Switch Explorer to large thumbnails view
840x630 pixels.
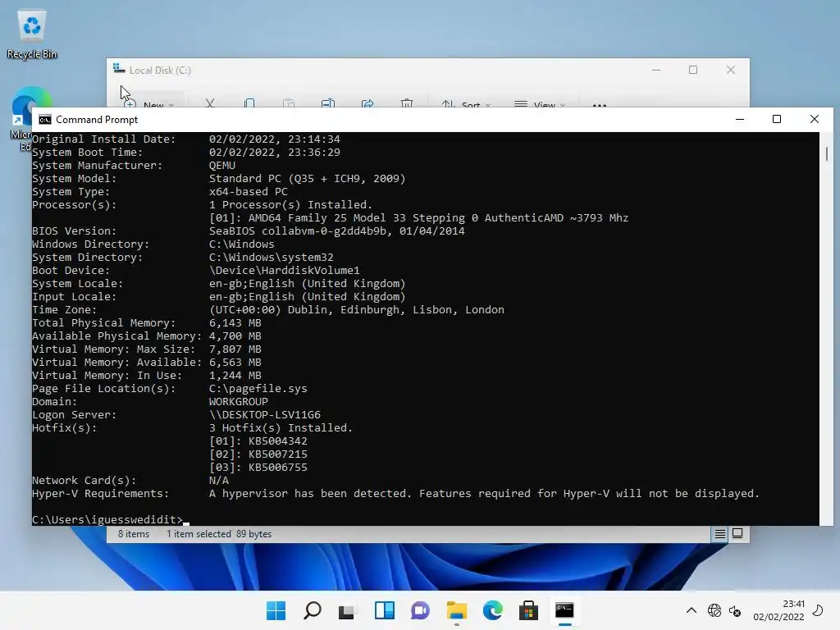click(737, 533)
